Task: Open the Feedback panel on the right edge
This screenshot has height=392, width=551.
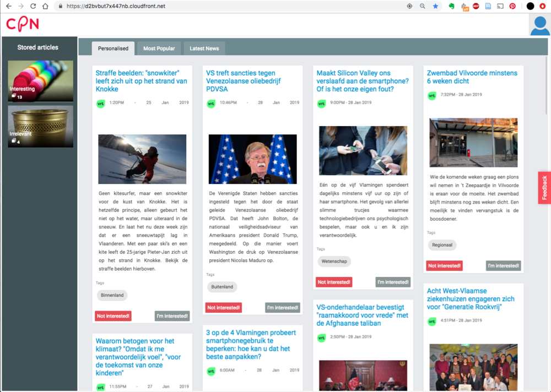Action: pos(544,187)
